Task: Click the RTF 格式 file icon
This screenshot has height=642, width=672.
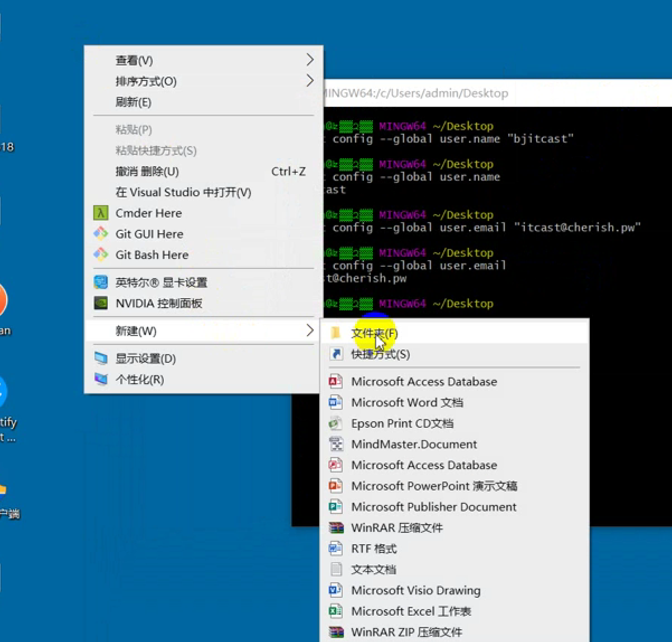Action: (x=335, y=549)
